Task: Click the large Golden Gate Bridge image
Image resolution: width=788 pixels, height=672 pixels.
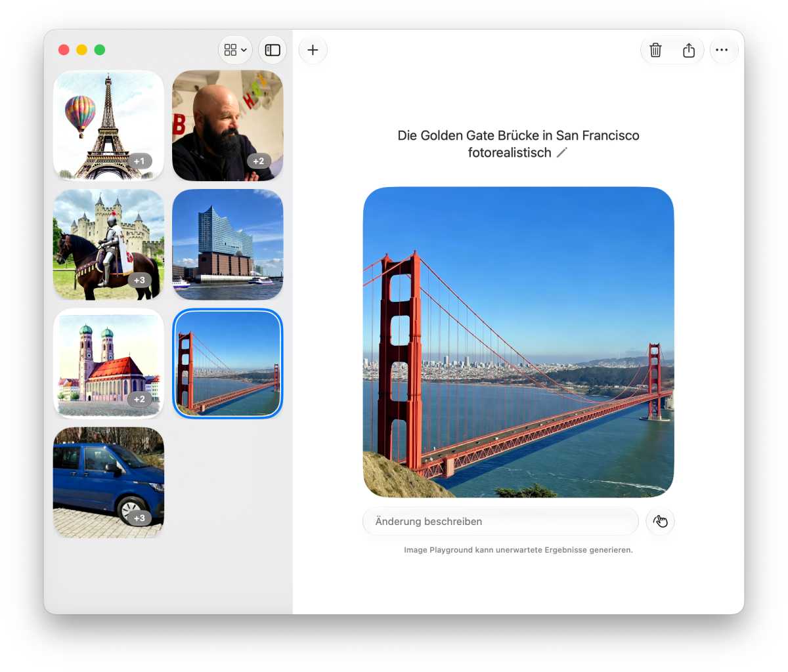Action: [519, 342]
